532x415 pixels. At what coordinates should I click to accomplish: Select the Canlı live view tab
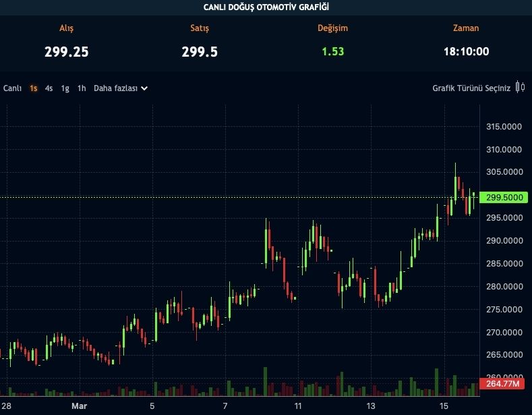click(x=12, y=88)
